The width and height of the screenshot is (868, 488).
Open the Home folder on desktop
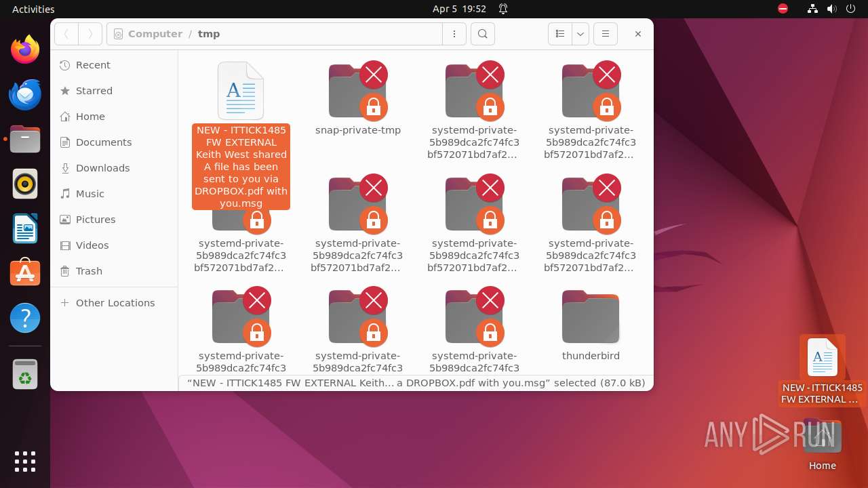coord(822,437)
